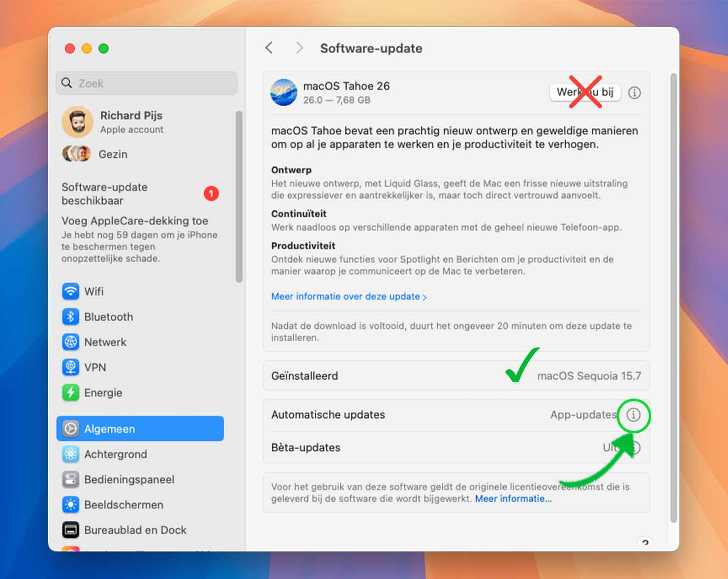Click the magnifier icon in search field

point(67,83)
